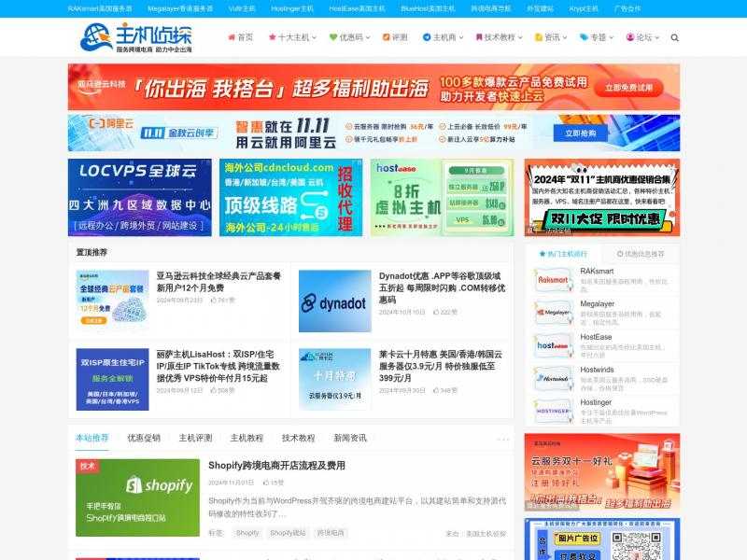Click the Shopify建站 tag

288,533
